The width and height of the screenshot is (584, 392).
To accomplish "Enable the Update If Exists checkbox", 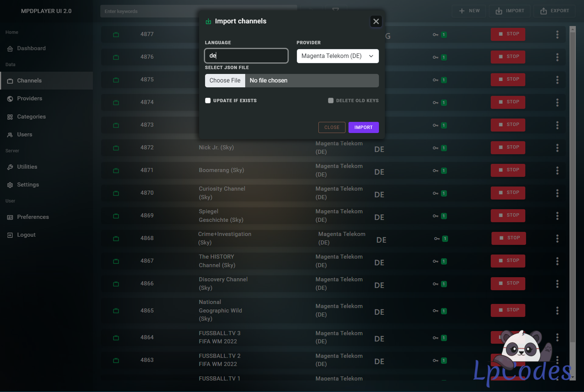I will 208,101.
